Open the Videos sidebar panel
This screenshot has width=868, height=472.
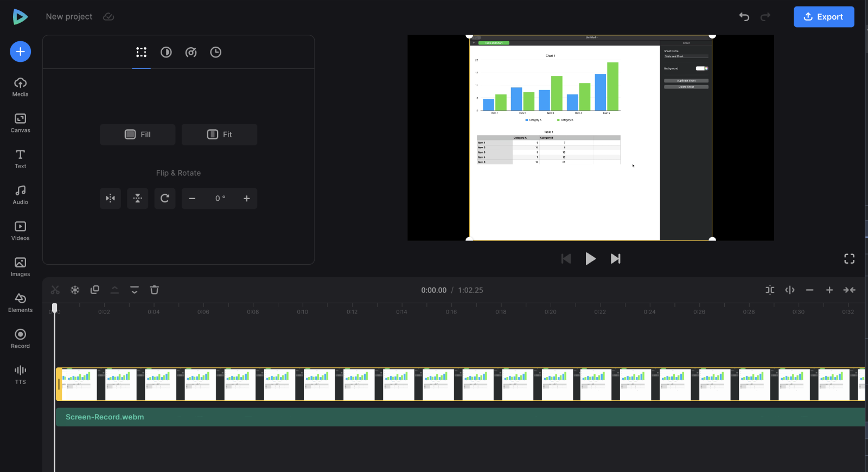click(20, 231)
